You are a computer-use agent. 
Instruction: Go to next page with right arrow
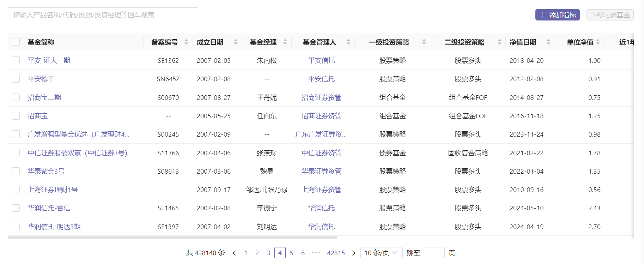point(354,253)
